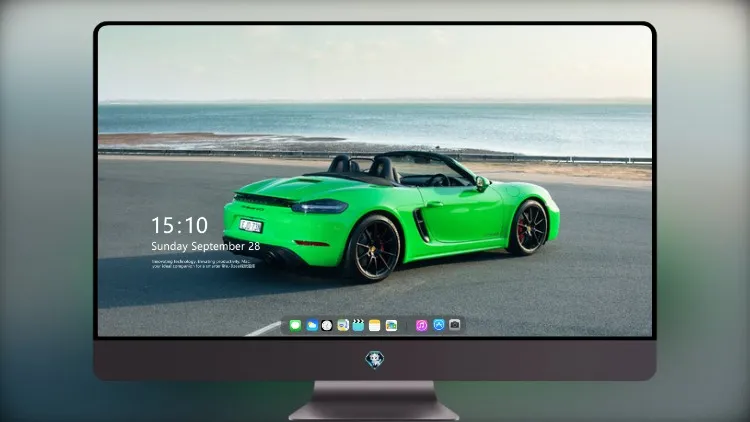Open the Photos gallery app in dock
Viewport: 750px width, 422px height.
tap(391, 325)
